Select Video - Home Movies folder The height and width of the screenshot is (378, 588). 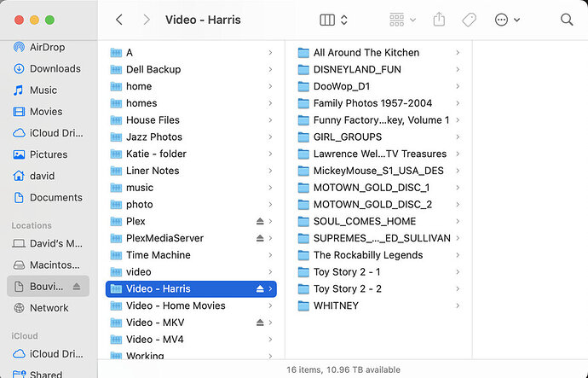[191, 305]
